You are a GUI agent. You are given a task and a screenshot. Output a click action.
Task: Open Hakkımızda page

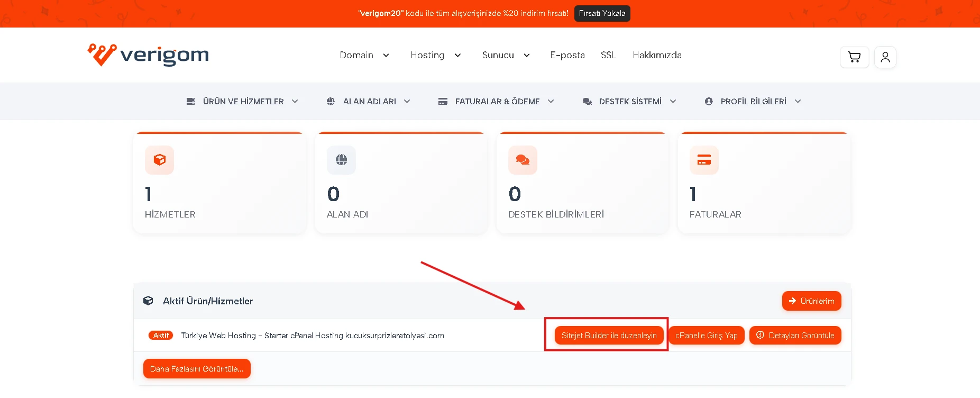(x=657, y=55)
